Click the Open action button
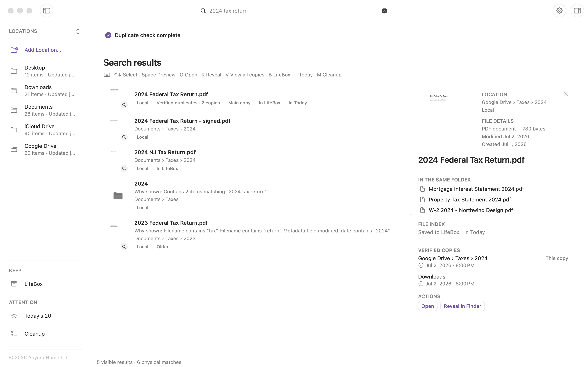Image resolution: width=588 pixels, height=367 pixels. point(428,306)
